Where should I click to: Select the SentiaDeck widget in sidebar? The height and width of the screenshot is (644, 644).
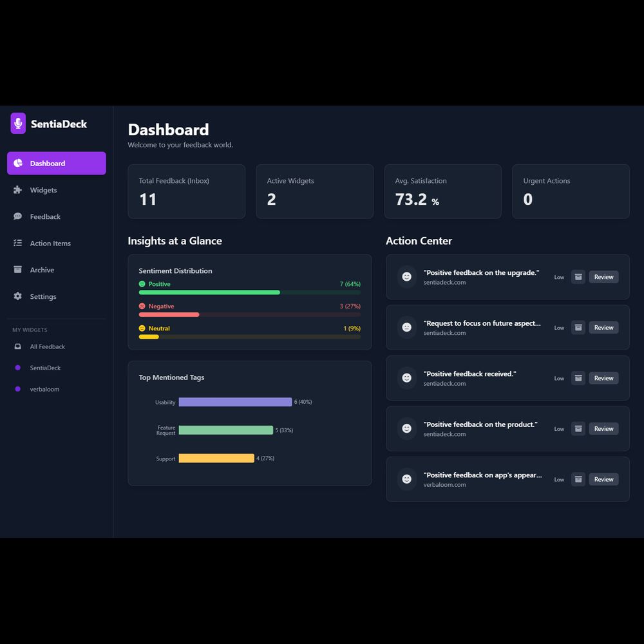tap(45, 368)
